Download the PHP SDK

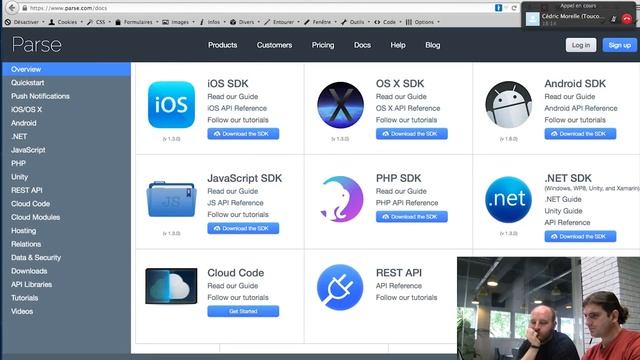(x=411, y=217)
